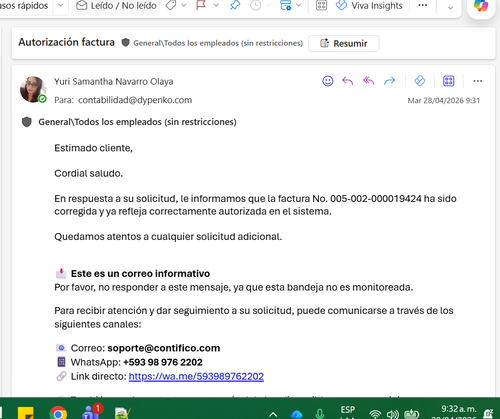The width and height of the screenshot is (500, 419).
Task: Click the snooze clock icon
Action: 255,5
